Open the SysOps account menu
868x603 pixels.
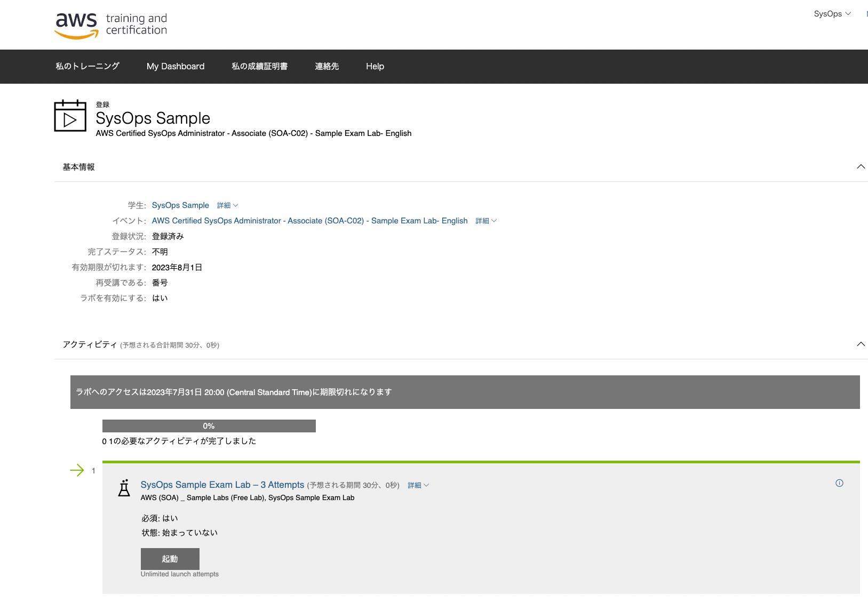832,13
